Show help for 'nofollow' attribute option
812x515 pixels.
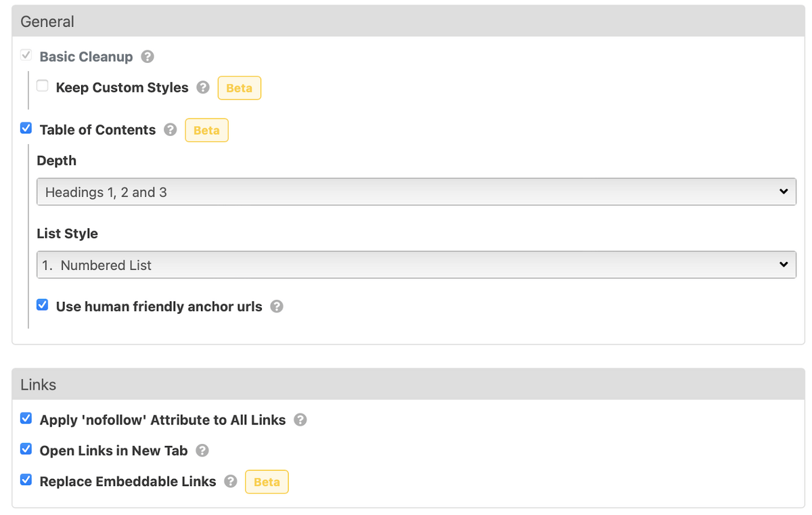300,420
